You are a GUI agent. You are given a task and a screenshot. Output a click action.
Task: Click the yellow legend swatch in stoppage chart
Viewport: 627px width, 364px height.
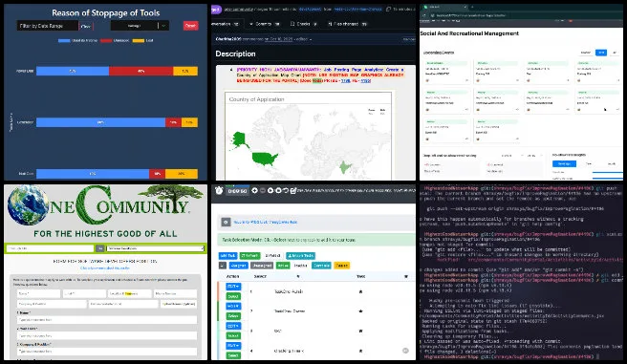coord(139,40)
